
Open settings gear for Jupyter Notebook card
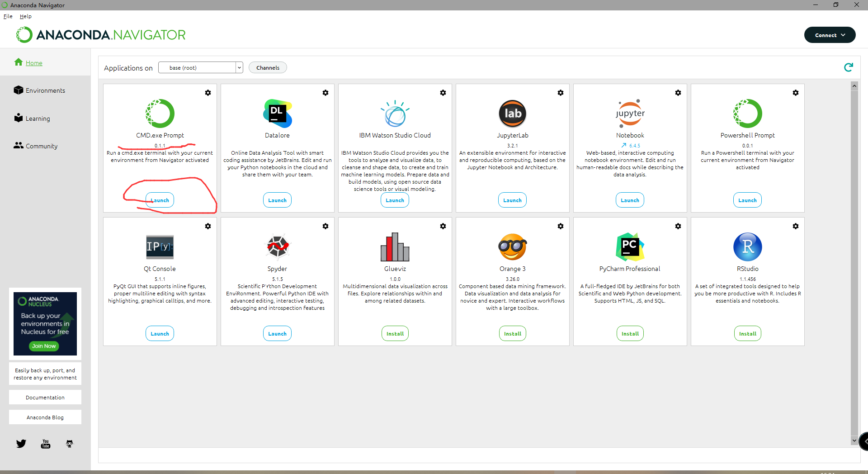pos(678,93)
